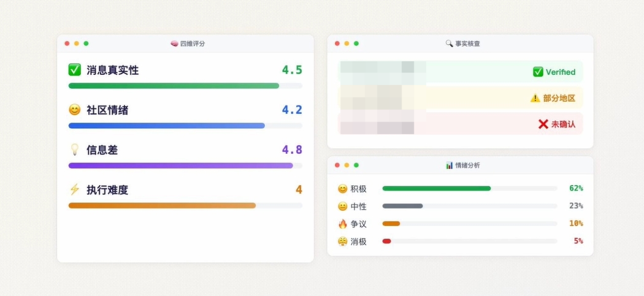Click the brain icon in 四维评分 title

(174, 44)
